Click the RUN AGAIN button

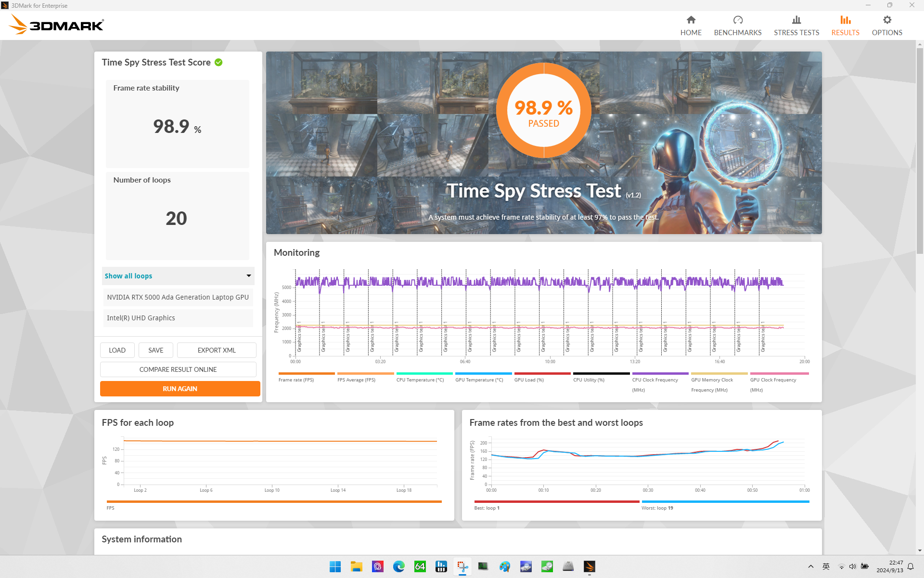pyautogui.click(x=180, y=388)
